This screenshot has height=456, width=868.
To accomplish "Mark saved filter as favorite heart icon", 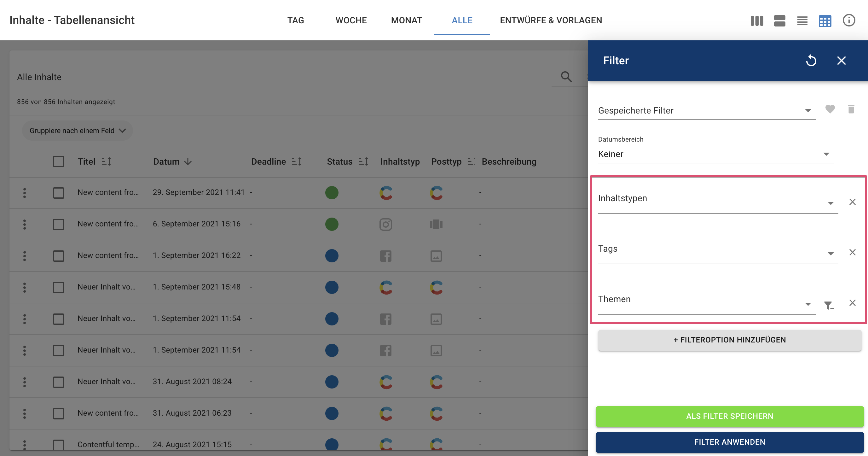I will click(830, 109).
